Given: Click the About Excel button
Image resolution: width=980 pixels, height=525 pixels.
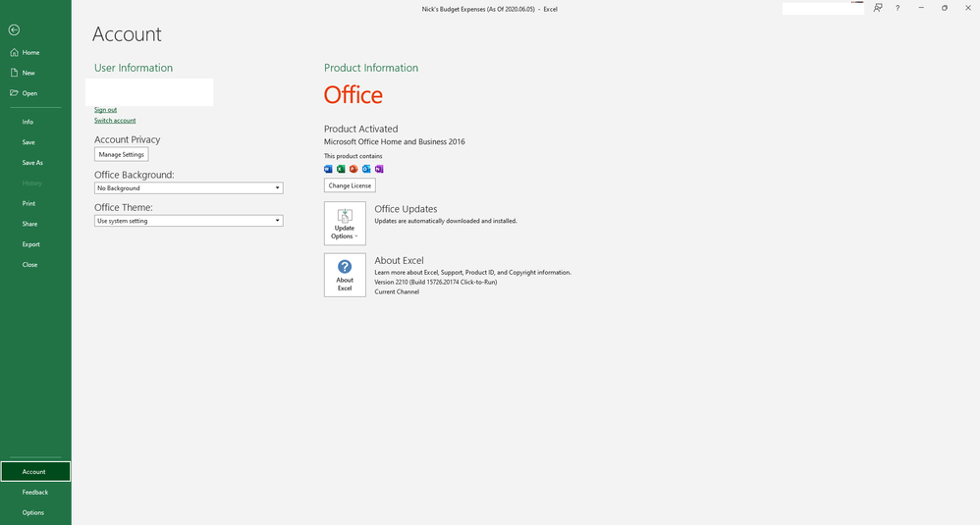Looking at the screenshot, I should [345, 276].
